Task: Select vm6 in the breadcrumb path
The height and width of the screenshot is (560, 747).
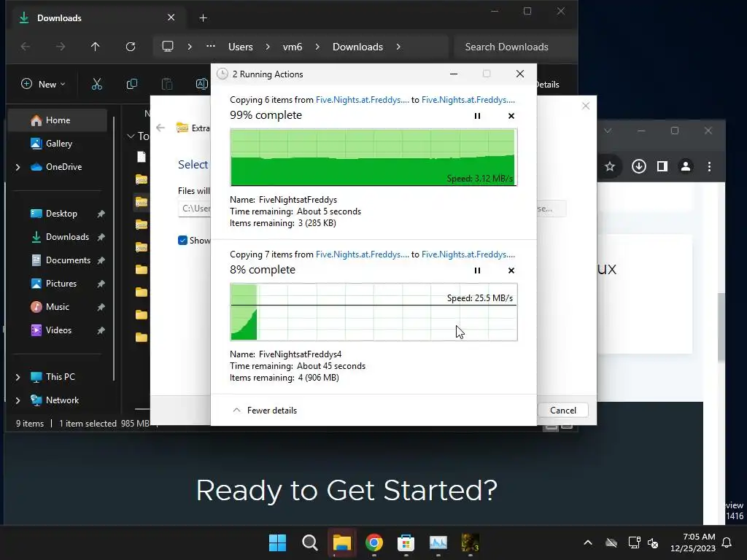Action: click(x=293, y=47)
